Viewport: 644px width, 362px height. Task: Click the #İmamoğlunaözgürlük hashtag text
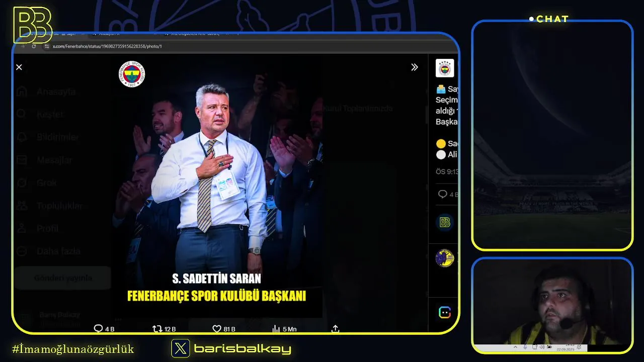(73, 349)
